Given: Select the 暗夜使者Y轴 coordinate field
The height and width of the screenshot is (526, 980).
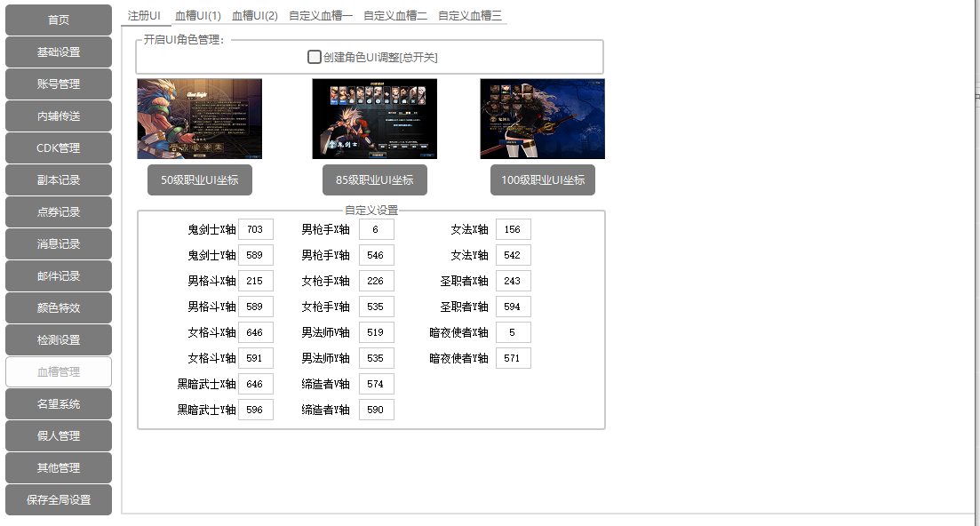Looking at the screenshot, I should 513,358.
